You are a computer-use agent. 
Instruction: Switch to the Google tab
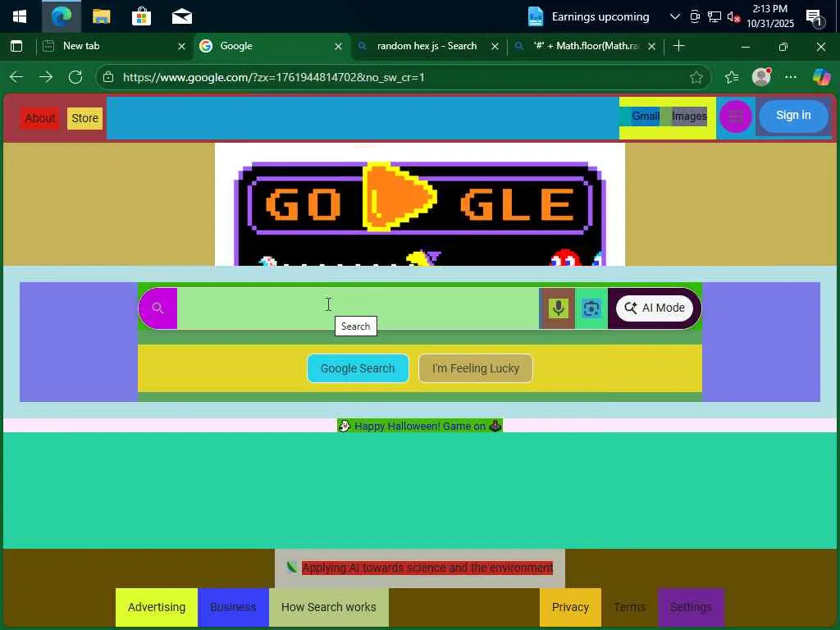coord(271,46)
